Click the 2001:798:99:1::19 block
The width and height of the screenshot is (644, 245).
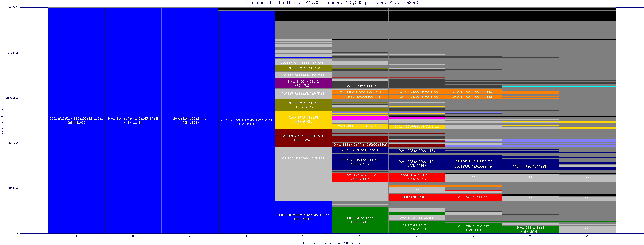[360, 86]
